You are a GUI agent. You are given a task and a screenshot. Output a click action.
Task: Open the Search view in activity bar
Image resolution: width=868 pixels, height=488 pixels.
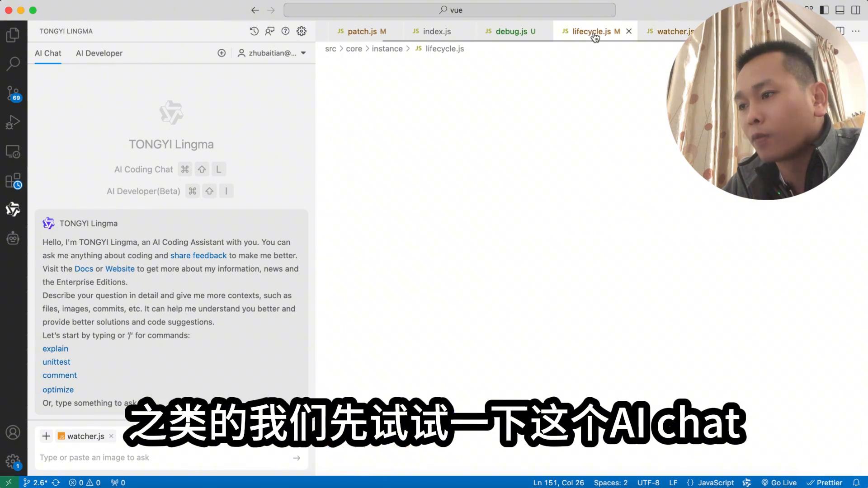click(x=13, y=64)
